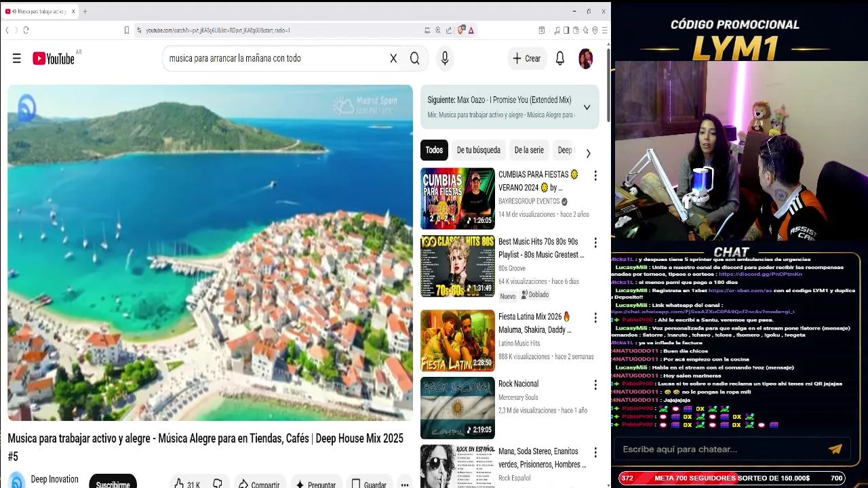Open CUMBIAS PARA FIESTAS thumbnail

tap(458, 199)
